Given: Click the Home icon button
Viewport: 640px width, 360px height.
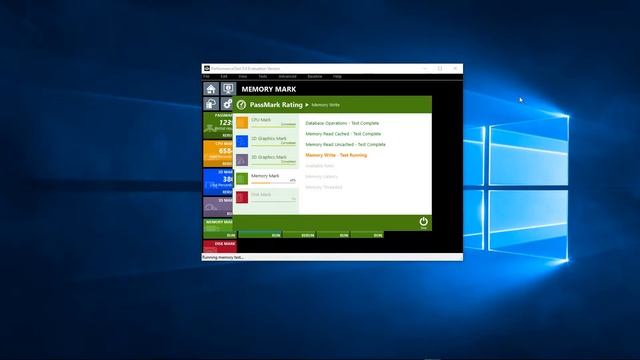Looking at the screenshot, I should click(211, 89).
